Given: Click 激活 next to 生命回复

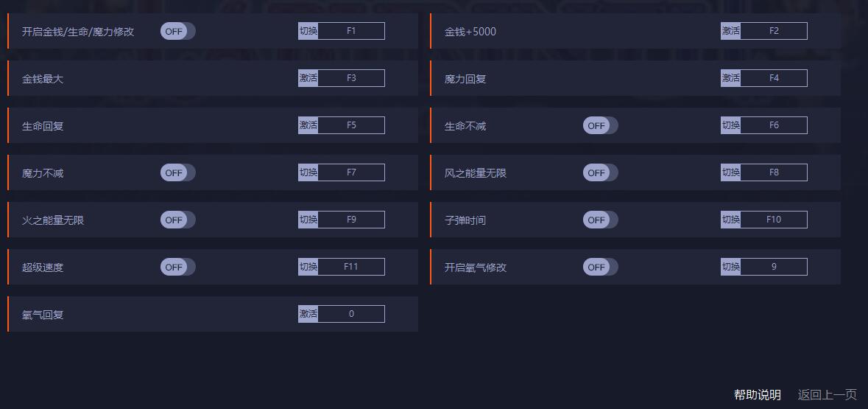Looking at the screenshot, I should [308, 125].
